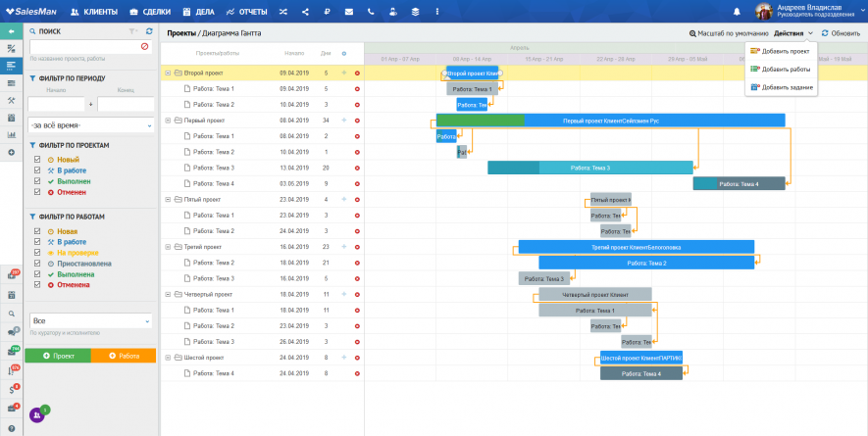Click the share icon in top navigation
Image resolution: width=868 pixels, height=436 pixels.
coord(305,12)
